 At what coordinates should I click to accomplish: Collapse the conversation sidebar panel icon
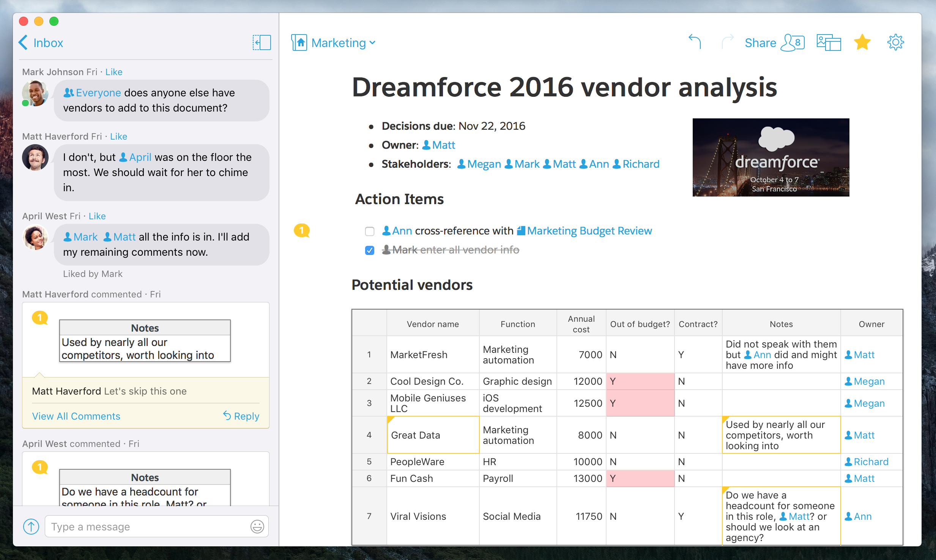point(262,42)
